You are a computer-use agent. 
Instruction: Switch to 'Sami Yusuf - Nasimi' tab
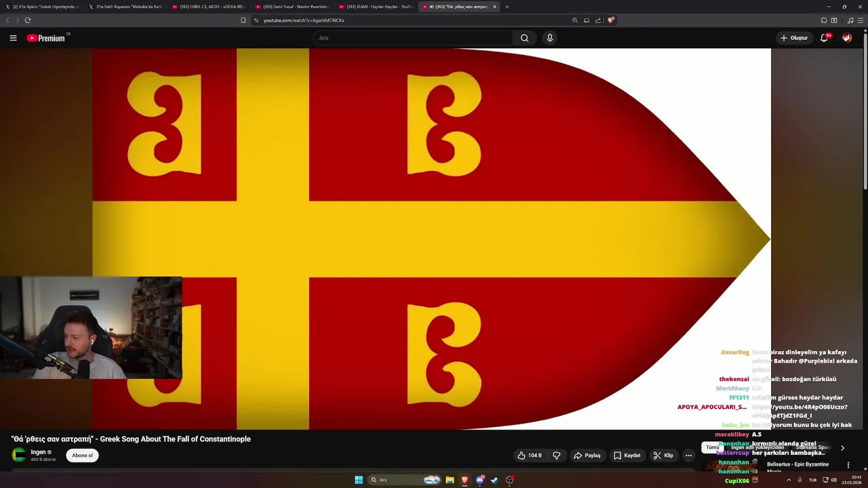[x=292, y=7]
